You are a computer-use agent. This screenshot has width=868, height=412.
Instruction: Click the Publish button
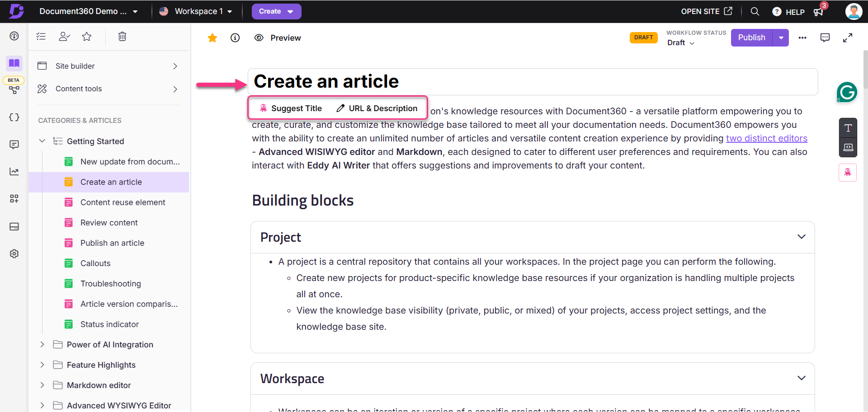tap(751, 37)
